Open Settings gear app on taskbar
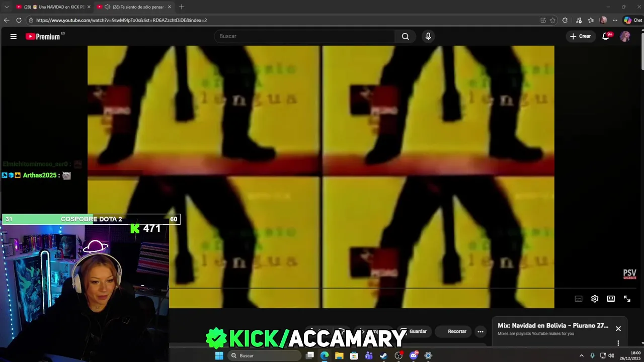 pos(428,355)
